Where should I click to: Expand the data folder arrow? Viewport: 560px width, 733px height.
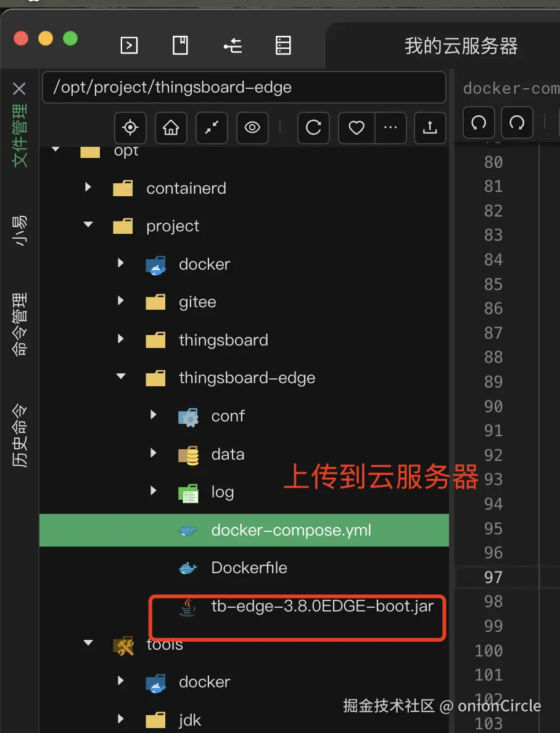click(x=154, y=452)
